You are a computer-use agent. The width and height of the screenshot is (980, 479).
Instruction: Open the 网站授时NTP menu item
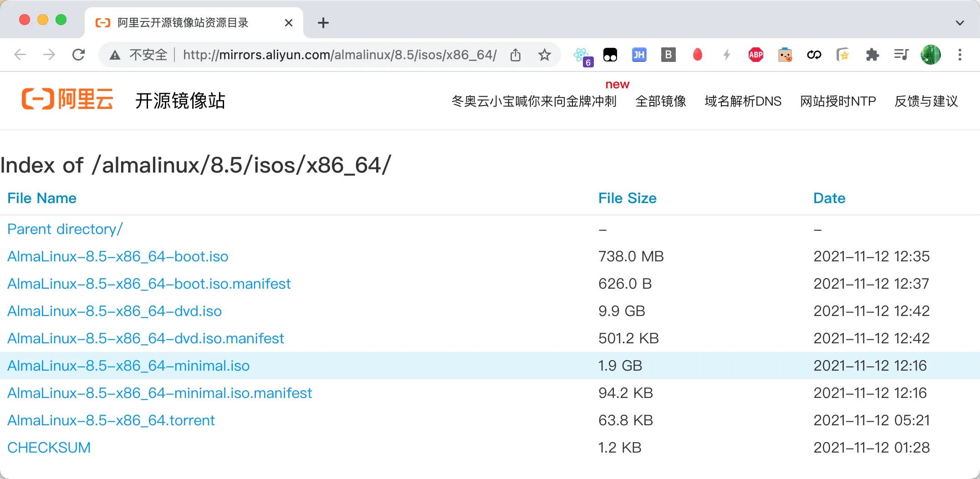(x=838, y=101)
